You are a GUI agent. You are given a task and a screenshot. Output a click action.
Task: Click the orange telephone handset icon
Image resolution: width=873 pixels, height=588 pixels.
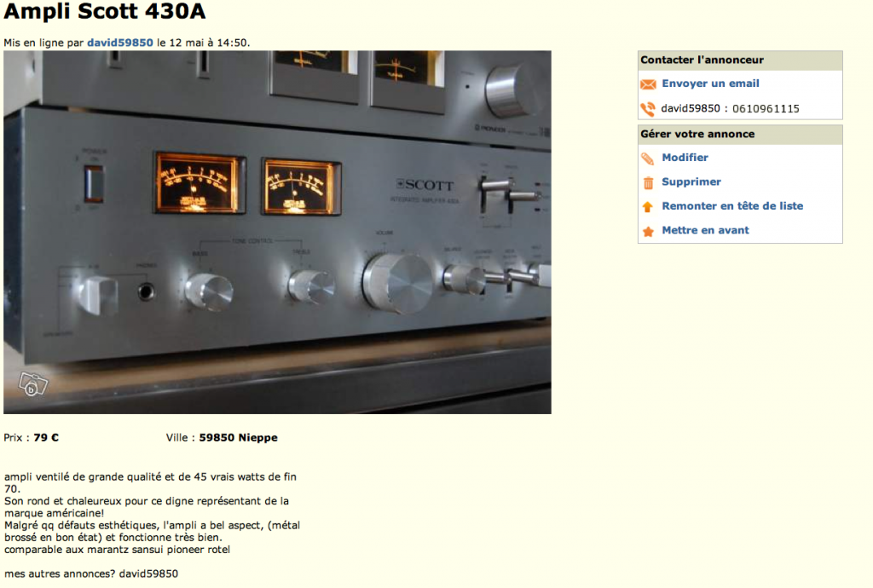648,109
